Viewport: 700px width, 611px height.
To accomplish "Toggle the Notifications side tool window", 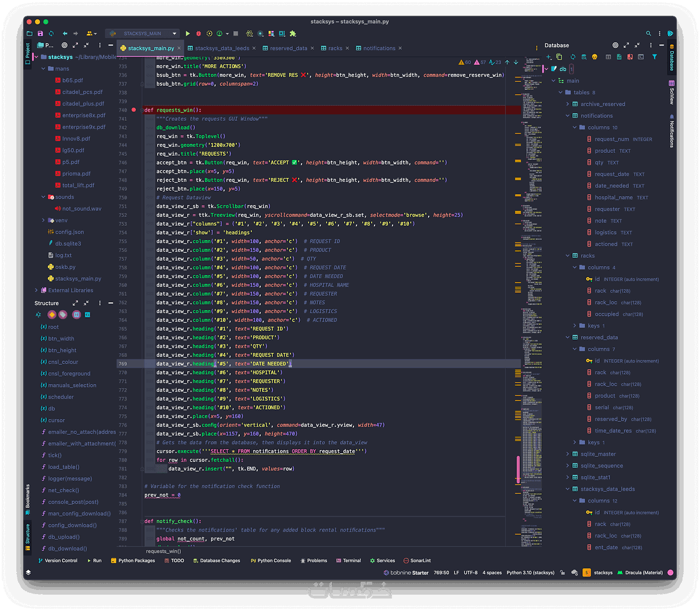I will click(x=671, y=131).
